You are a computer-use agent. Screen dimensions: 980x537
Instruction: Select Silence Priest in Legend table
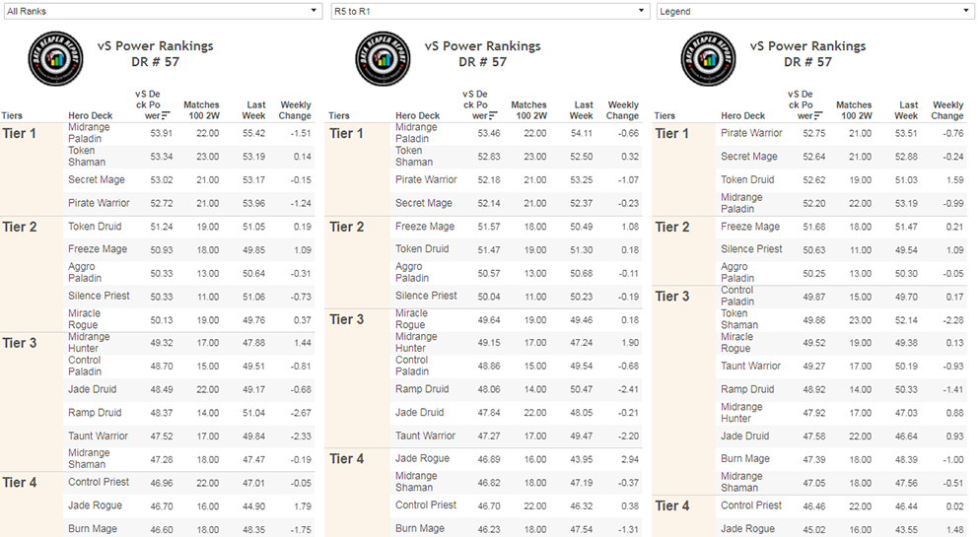751,249
